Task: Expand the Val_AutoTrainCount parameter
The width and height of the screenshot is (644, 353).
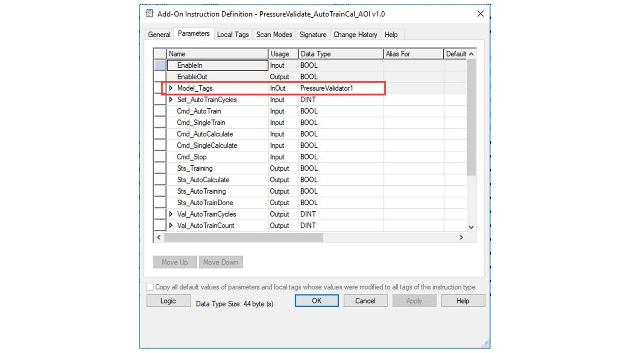Action: click(x=171, y=225)
